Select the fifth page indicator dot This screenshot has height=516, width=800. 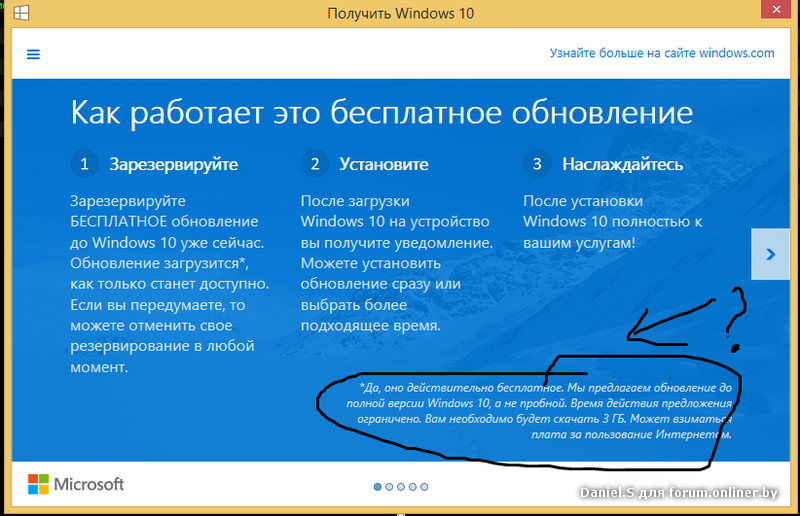(x=424, y=487)
